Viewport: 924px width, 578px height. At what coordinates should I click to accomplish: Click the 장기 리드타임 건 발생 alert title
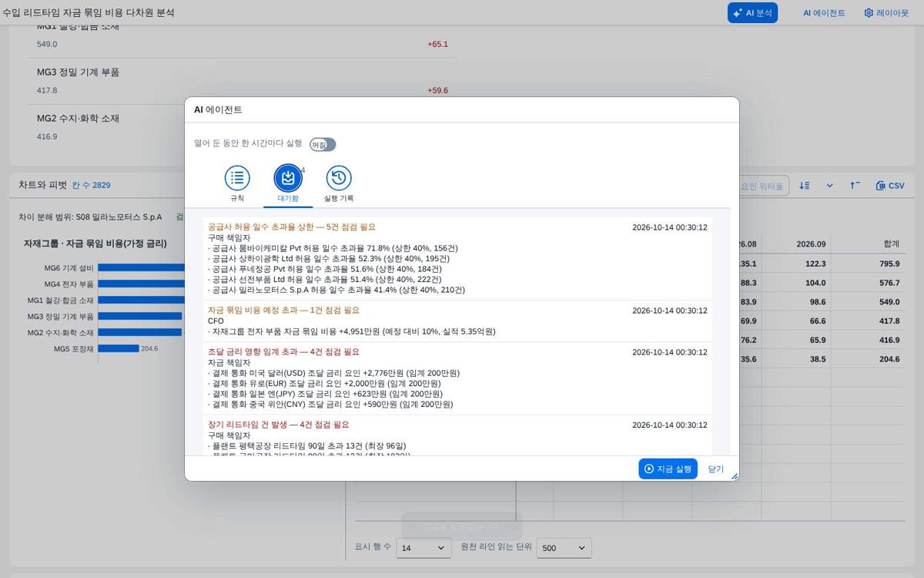click(x=278, y=425)
